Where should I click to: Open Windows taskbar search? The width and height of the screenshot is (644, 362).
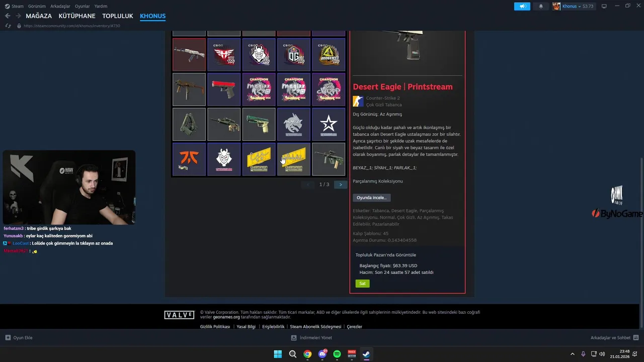pos(292,354)
